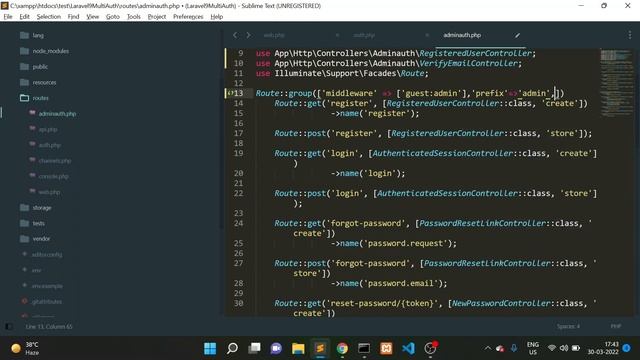
Task: Open channels.php in the sidebar
Action: pyautogui.click(x=54, y=161)
